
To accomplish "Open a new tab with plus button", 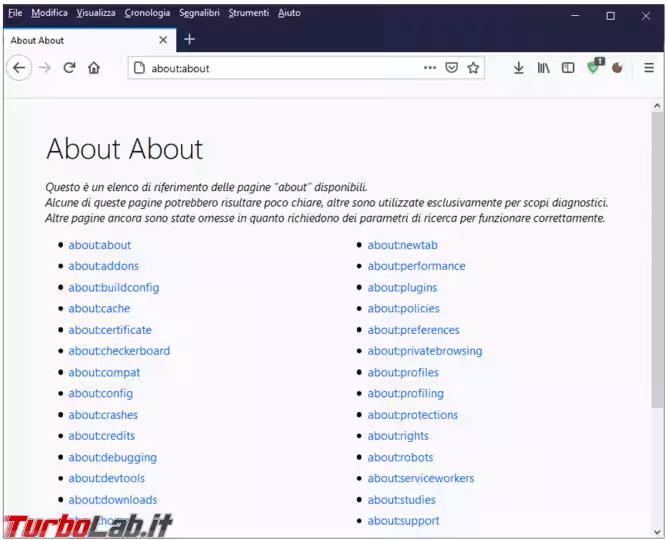I will (189, 40).
